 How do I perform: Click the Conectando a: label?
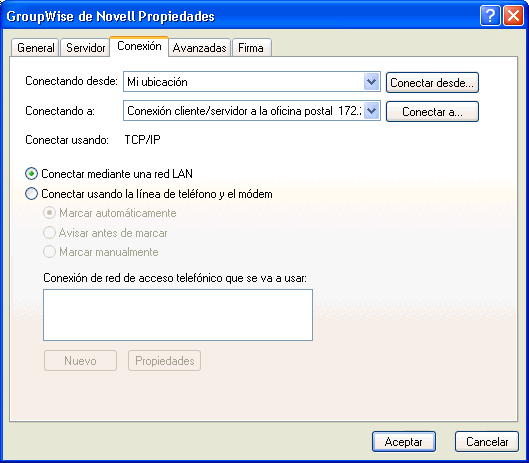point(60,111)
